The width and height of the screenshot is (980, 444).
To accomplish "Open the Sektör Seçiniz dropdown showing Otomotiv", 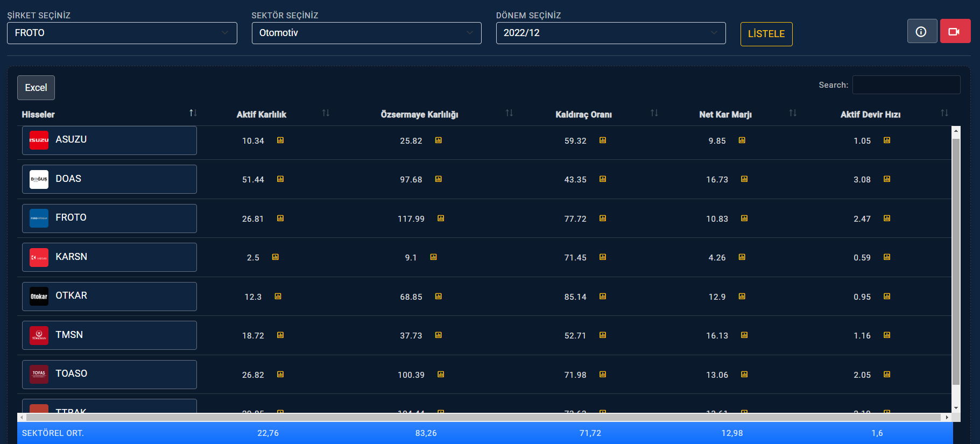I will coord(366,33).
